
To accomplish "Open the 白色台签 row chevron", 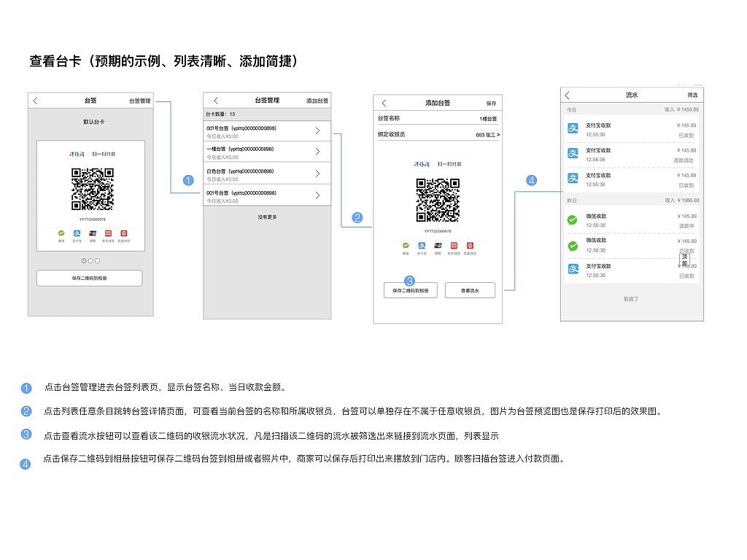I will pyautogui.click(x=318, y=174).
